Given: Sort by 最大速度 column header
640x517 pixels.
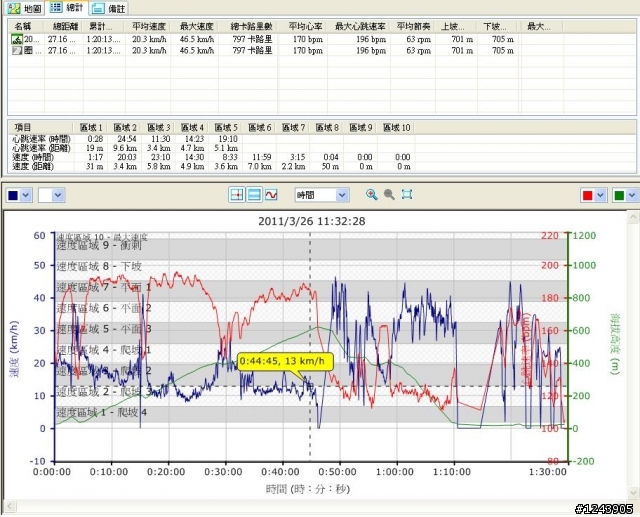Looking at the screenshot, I should click(195, 27).
